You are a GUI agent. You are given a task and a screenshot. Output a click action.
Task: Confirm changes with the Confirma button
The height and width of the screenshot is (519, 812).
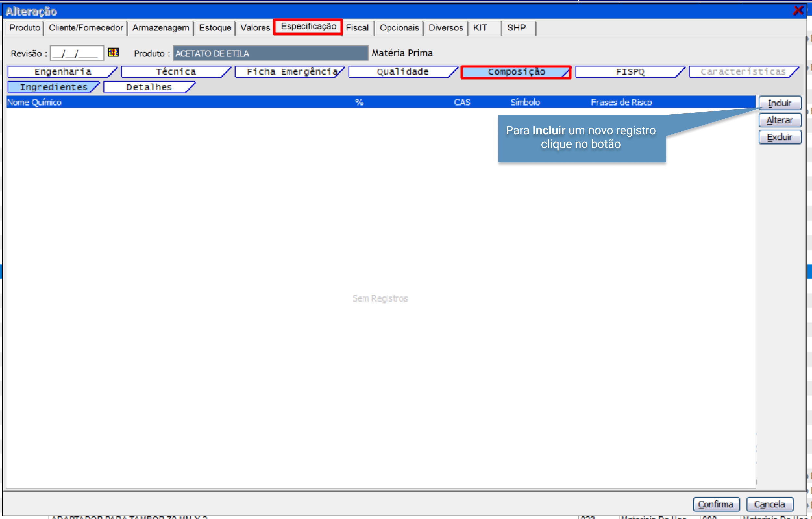(716, 504)
